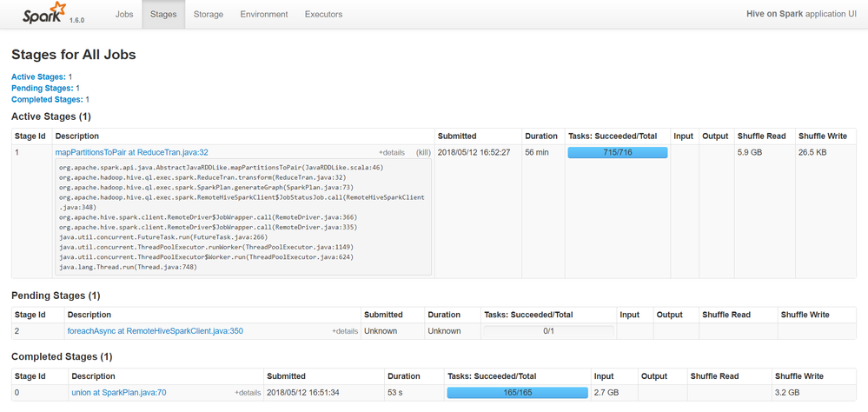This screenshot has width=868, height=412.
Task: Collapse details of stage 1
Action: 391,153
